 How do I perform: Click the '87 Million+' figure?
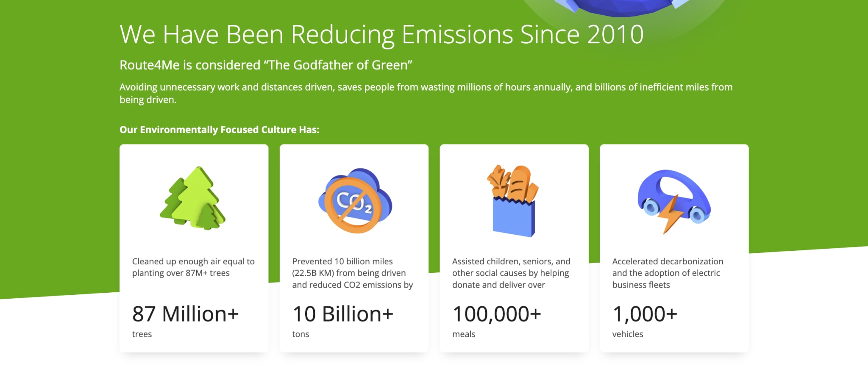coord(185,314)
